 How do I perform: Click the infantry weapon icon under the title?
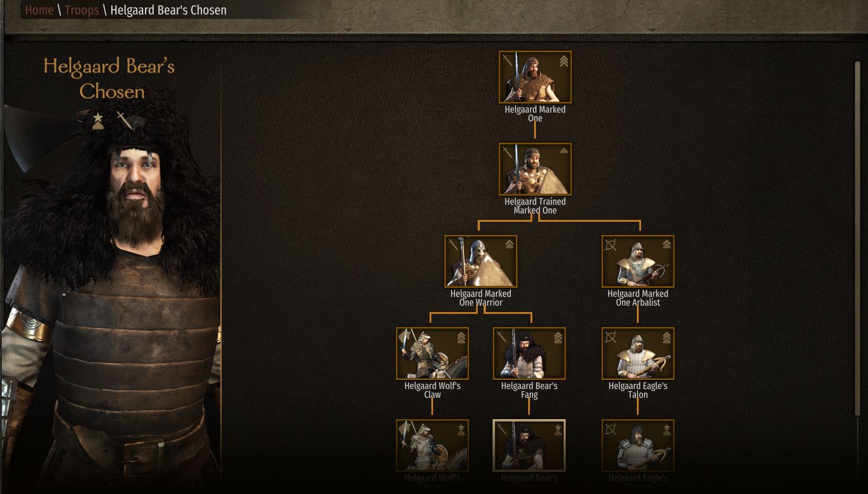(x=124, y=120)
